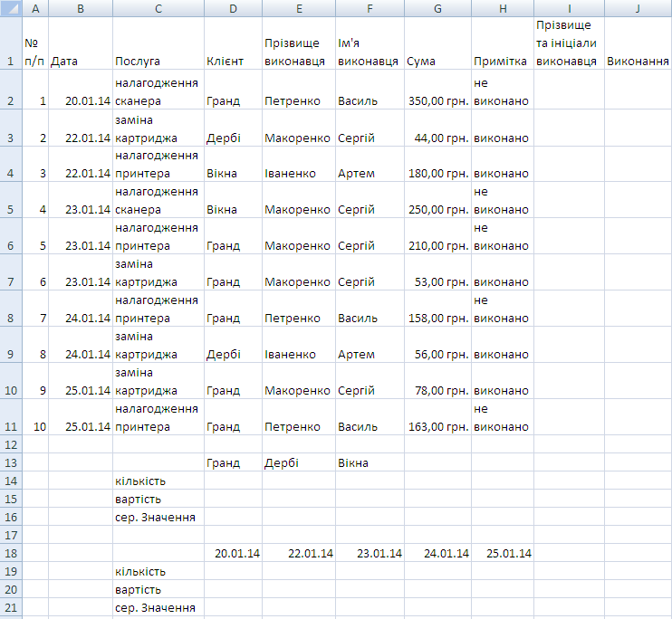Select the cell with 53,00 грн.
This screenshot has width=672, height=619.
click(437, 272)
